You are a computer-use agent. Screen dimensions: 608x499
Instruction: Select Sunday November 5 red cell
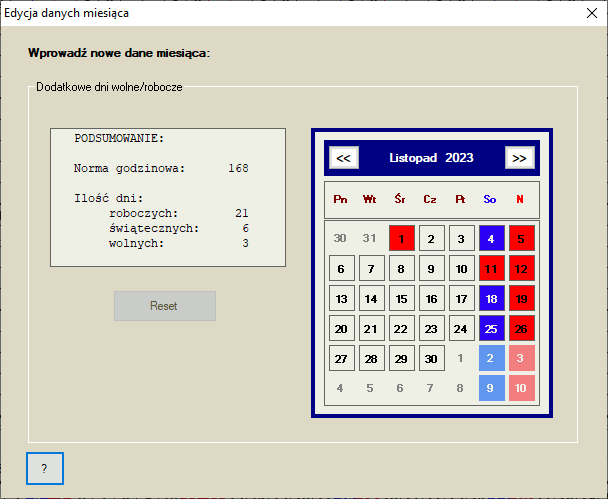(x=521, y=239)
